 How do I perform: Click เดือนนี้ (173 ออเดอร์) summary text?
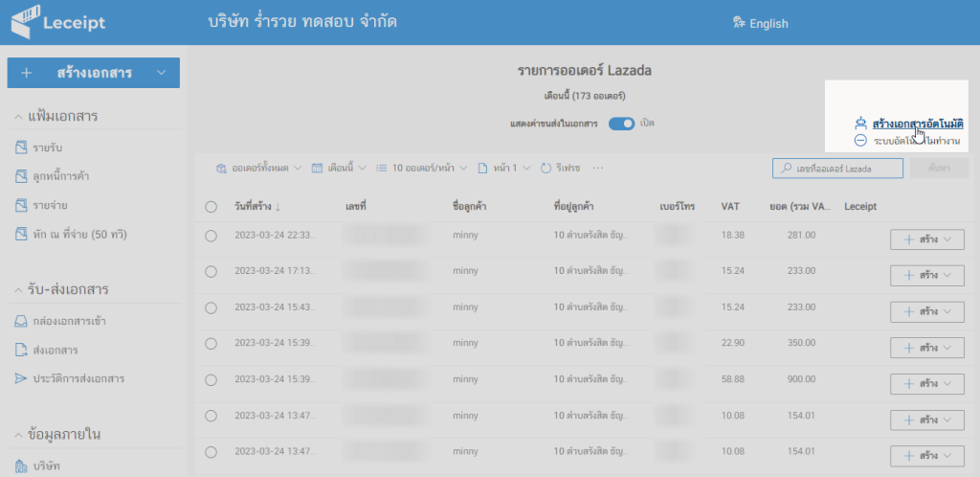tap(585, 97)
